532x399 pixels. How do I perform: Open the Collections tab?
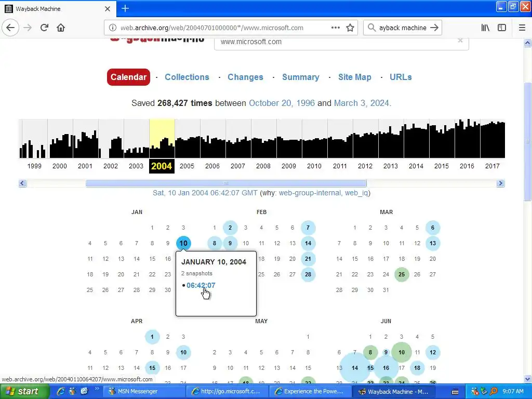pos(187,77)
